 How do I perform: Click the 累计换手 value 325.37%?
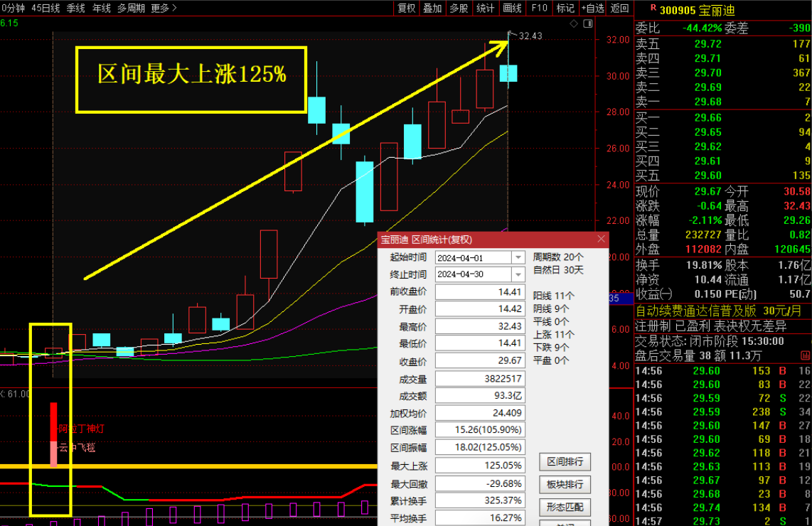coord(480,500)
